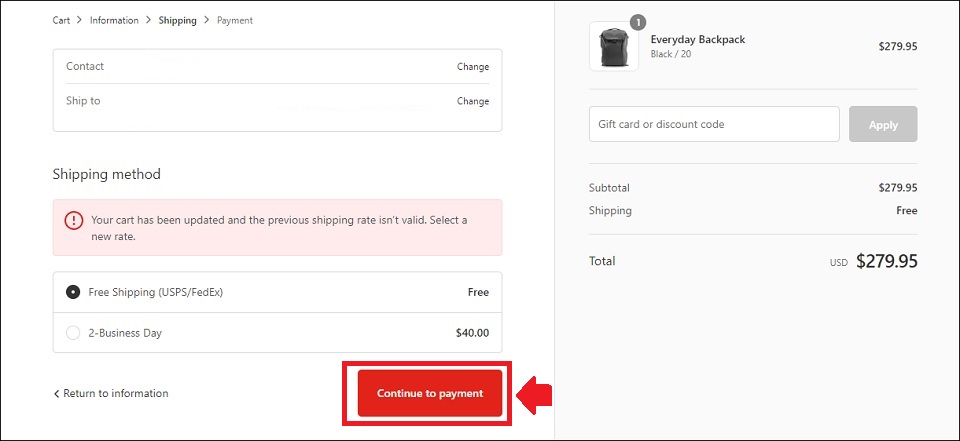Click the back chevron before Return to information
The height and width of the screenshot is (441, 960).
[56, 394]
